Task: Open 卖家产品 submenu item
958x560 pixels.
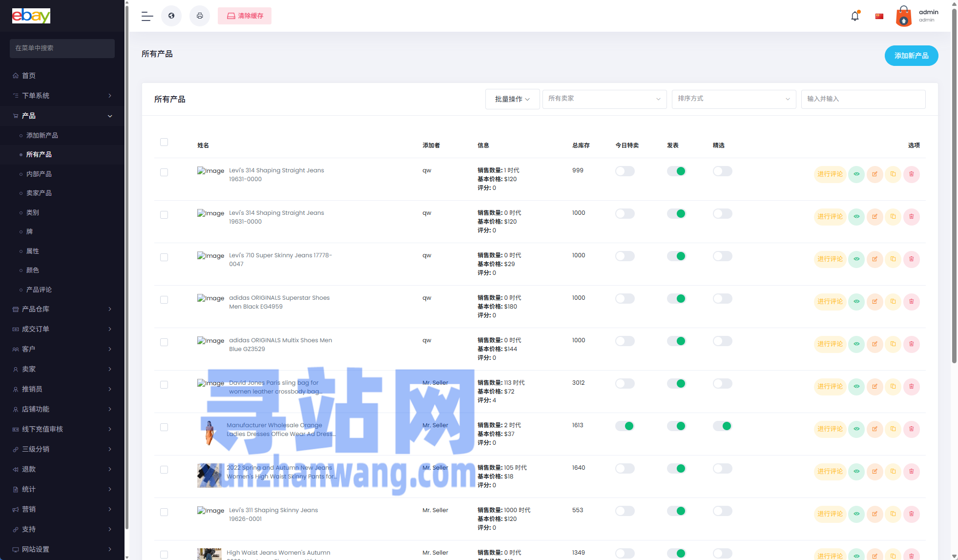Action: point(62,193)
